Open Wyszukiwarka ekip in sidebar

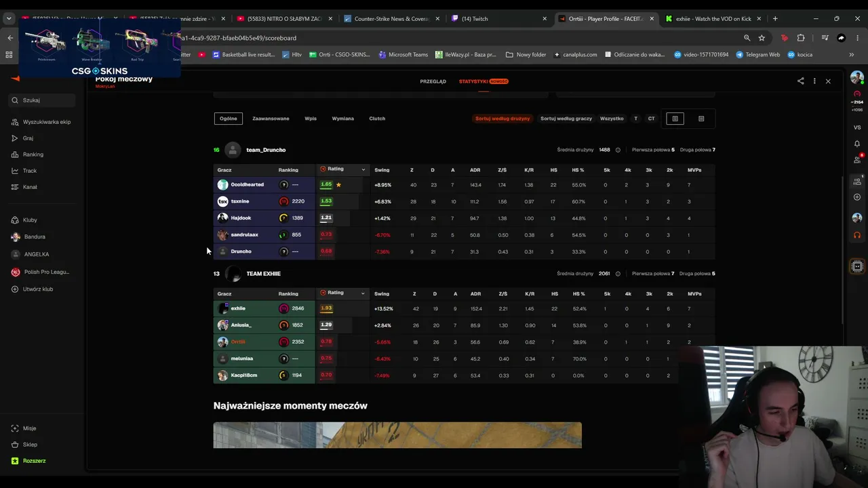[41, 122]
